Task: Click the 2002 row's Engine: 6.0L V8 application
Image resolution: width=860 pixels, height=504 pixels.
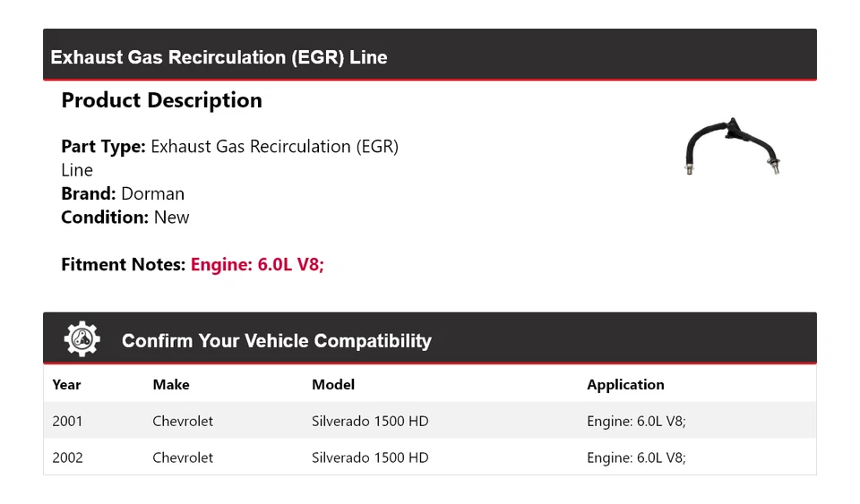Action: 636,457
